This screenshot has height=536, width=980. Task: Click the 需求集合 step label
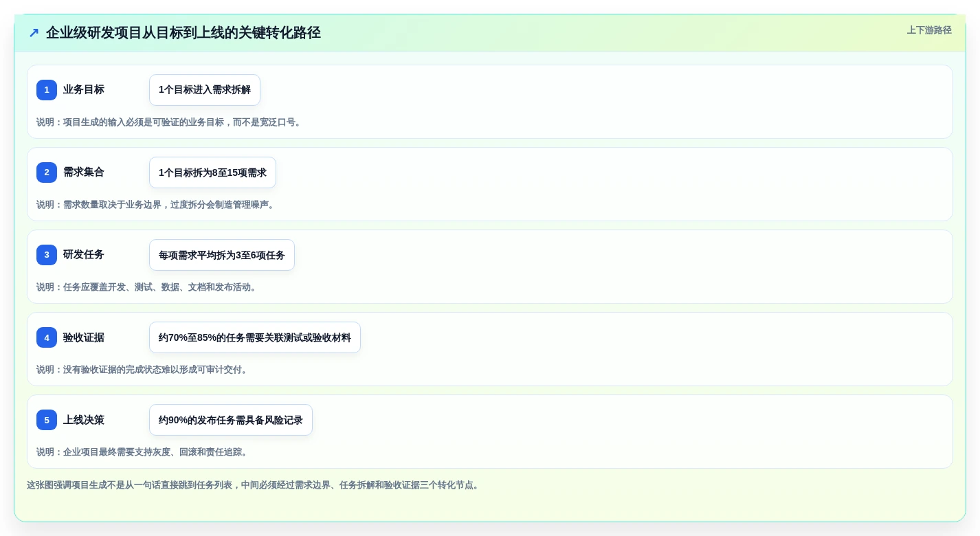[x=84, y=172]
